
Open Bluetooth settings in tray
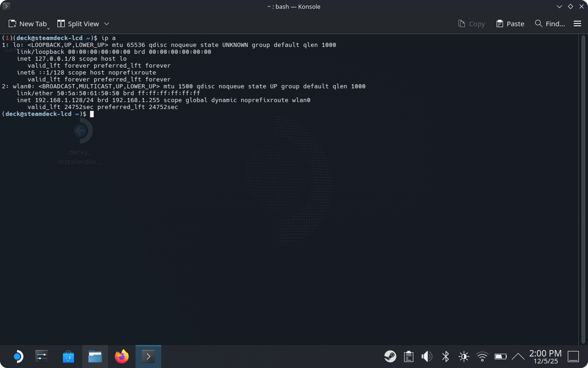point(445,356)
